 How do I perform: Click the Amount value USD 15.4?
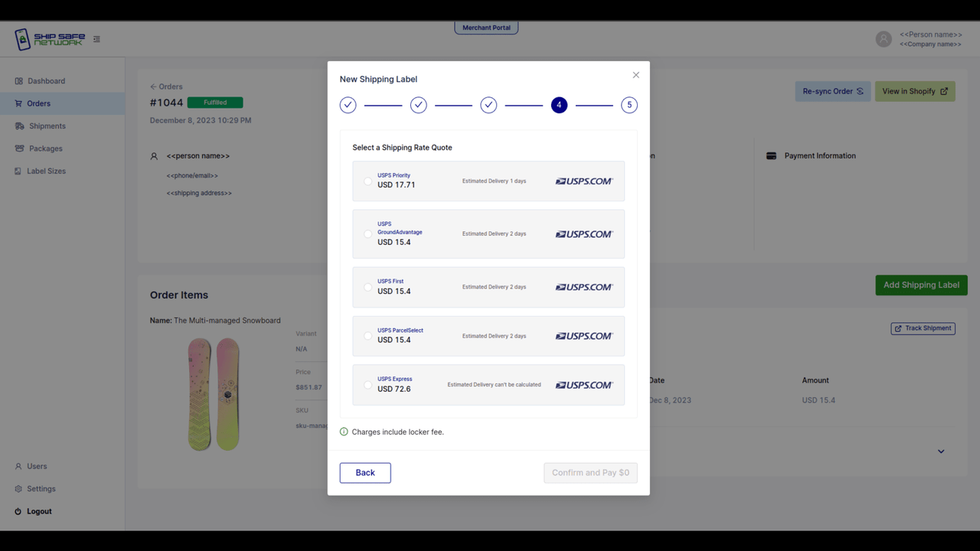pyautogui.click(x=818, y=400)
